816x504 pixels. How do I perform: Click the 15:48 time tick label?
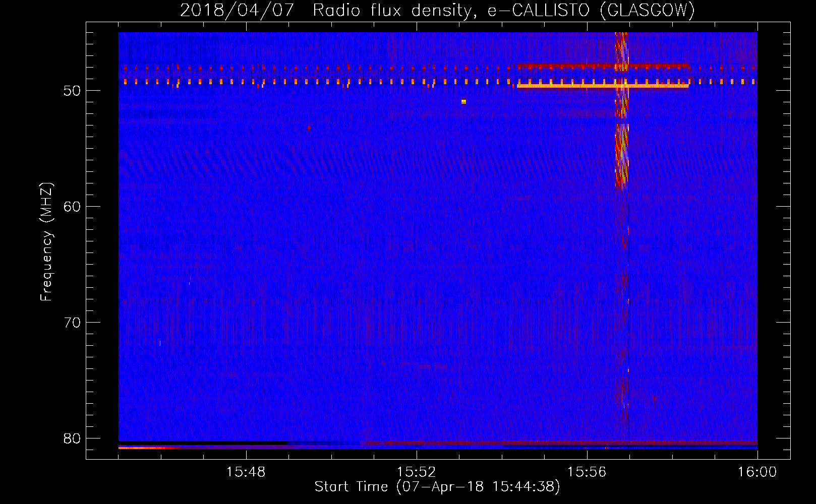(x=246, y=472)
